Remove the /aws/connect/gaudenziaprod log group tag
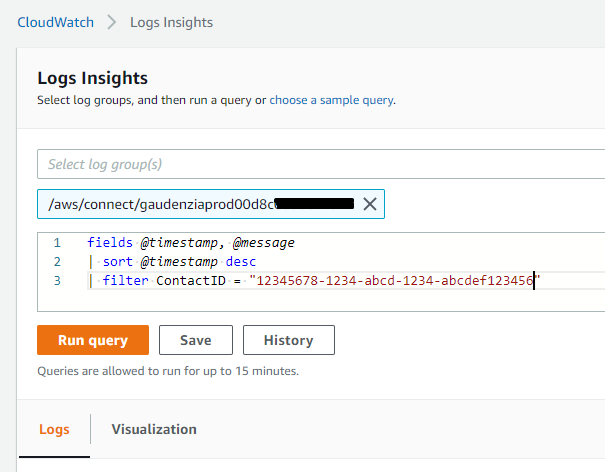605x472 pixels. coord(370,204)
